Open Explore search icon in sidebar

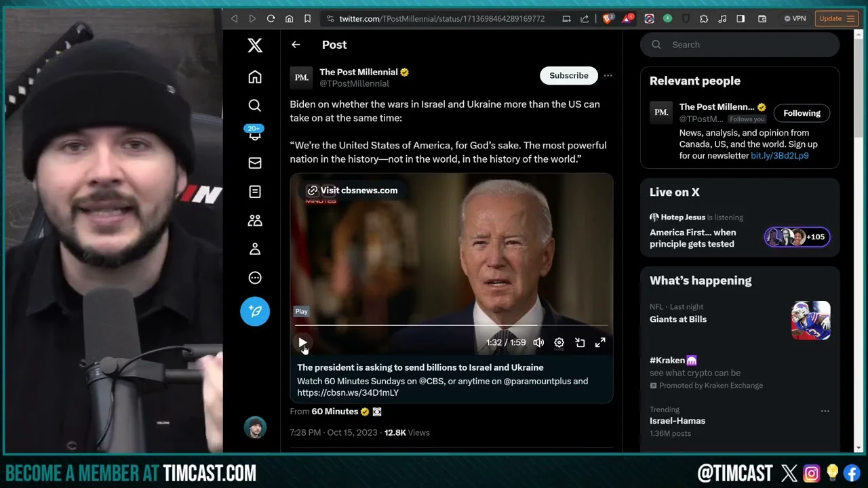(x=255, y=105)
